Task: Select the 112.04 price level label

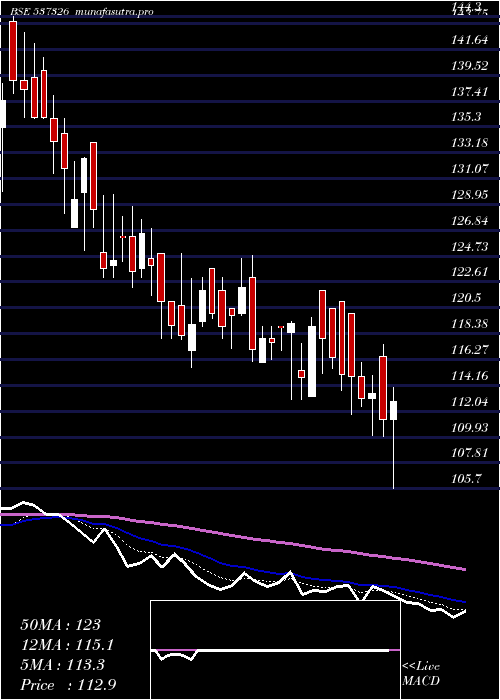Action: [x=469, y=402]
